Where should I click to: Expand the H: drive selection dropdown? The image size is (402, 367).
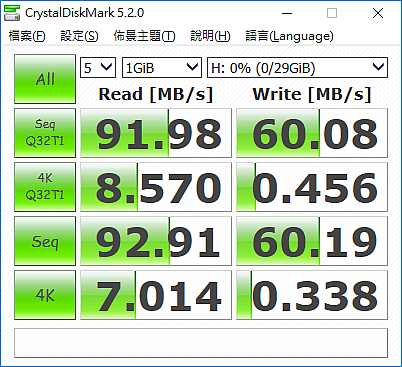click(x=298, y=68)
